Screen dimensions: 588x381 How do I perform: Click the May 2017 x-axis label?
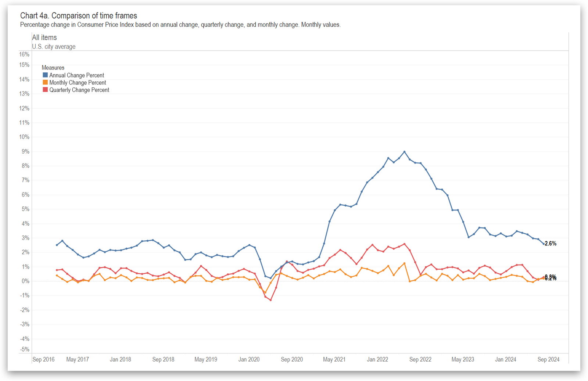(78, 359)
